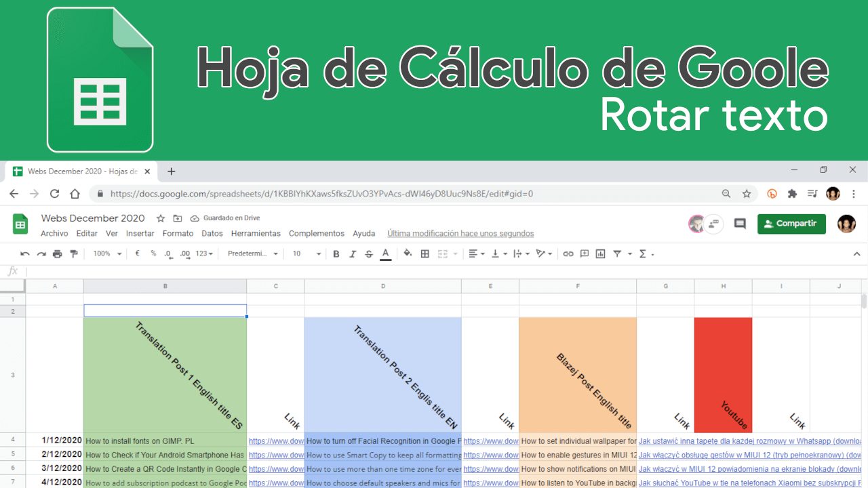
Task: Change the zoom level from 100%
Action: (108, 253)
